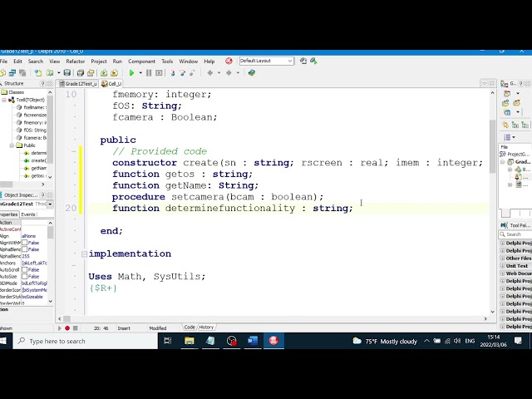Click the taskbar clock showing 15:14

point(493,341)
